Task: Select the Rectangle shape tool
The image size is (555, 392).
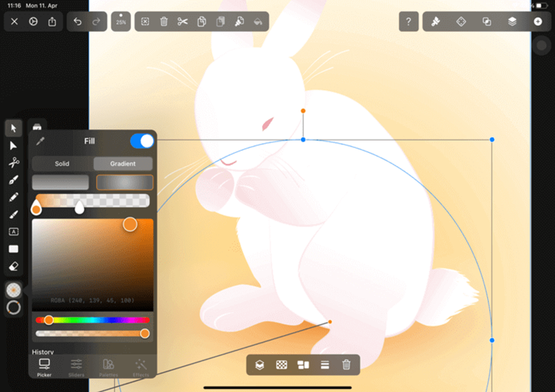Action: 14,249
